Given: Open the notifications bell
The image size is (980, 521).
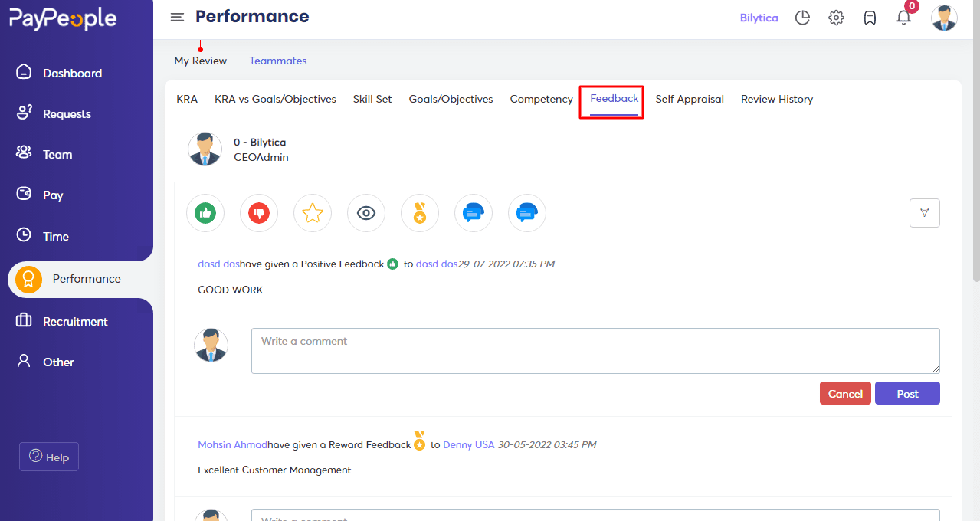Looking at the screenshot, I should 904,18.
